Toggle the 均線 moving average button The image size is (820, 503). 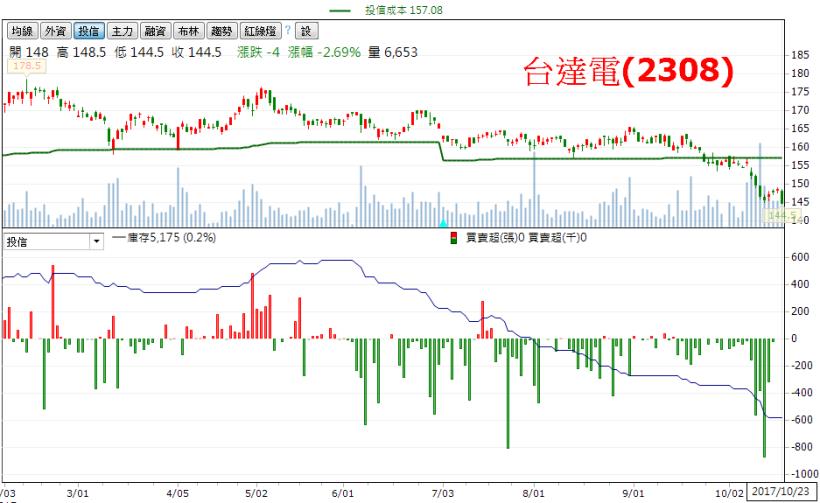point(22,31)
